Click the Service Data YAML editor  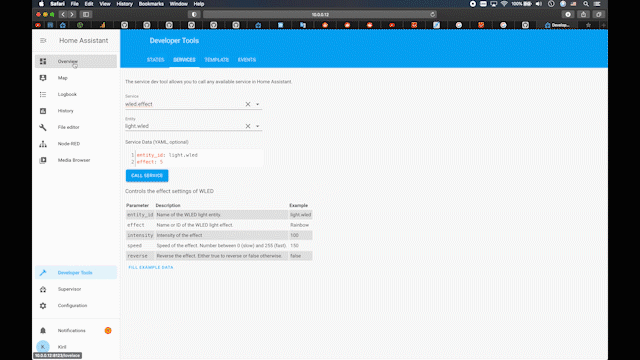[x=195, y=158]
